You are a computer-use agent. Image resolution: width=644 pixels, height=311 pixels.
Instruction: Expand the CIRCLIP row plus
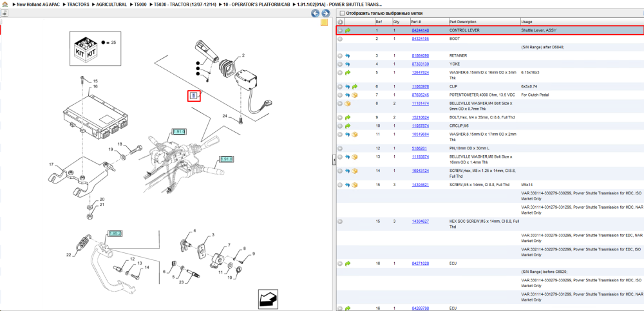(341, 126)
